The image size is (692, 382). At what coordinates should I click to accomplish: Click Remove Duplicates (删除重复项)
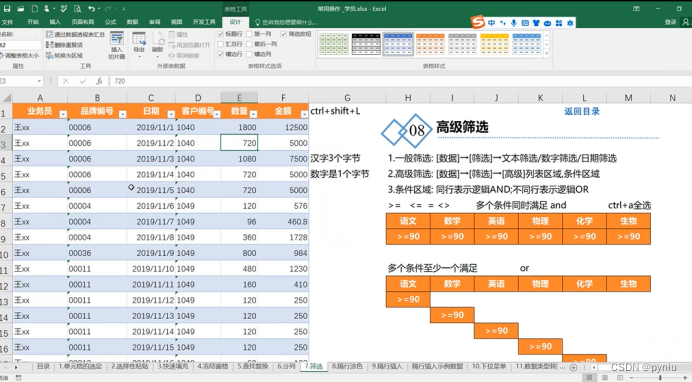point(64,45)
